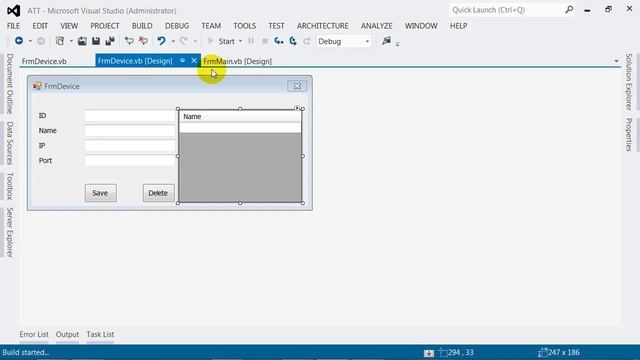640x360 pixels.
Task: Select the IP text box on the form
Action: pos(130,146)
